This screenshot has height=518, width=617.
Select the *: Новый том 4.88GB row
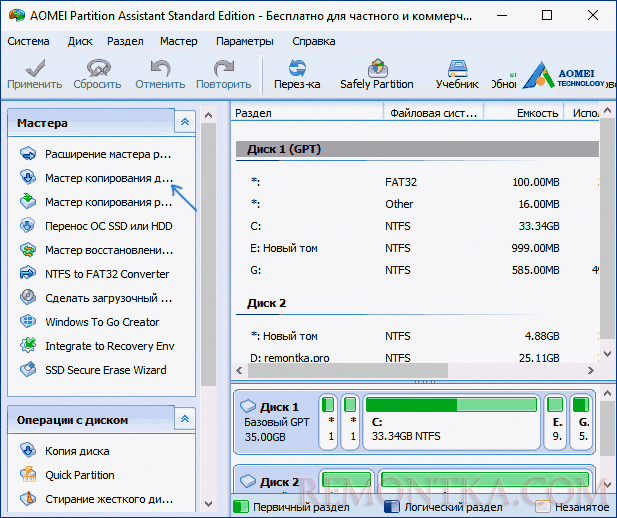[x=417, y=336]
